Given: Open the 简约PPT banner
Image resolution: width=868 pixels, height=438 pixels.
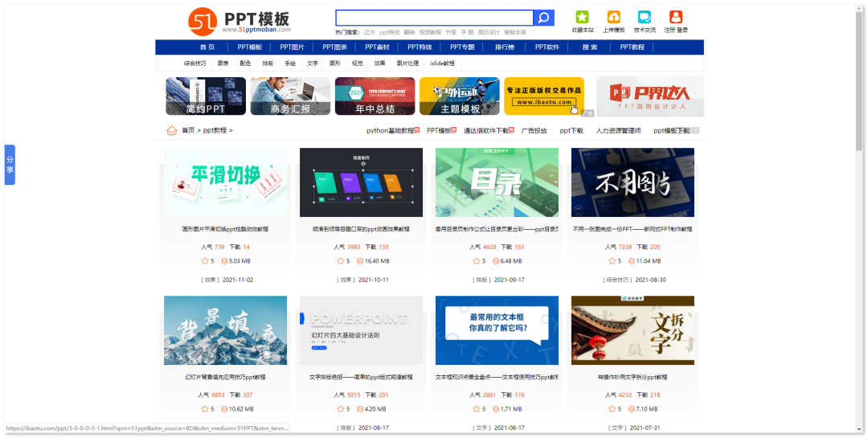Looking at the screenshot, I should 206,96.
